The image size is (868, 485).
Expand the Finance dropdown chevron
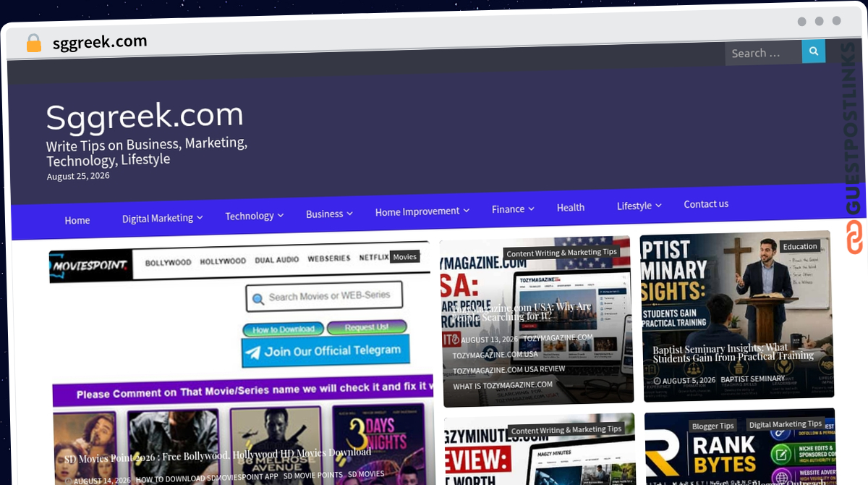point(531,208)
